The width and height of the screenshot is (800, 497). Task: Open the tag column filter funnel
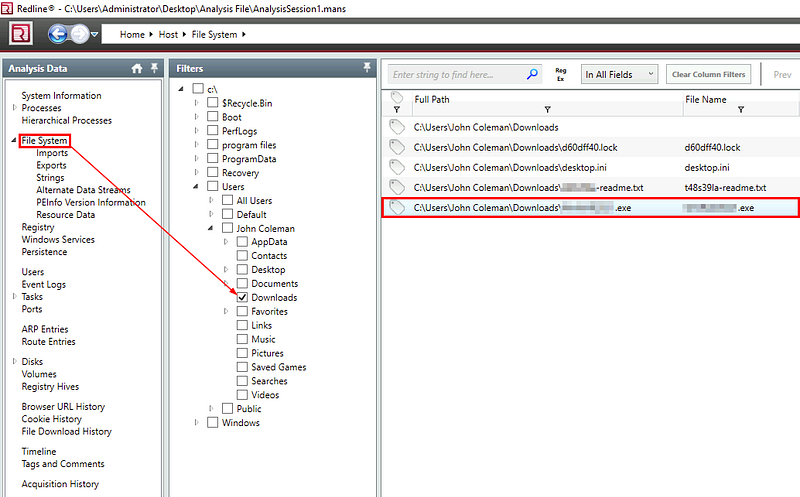point(396,109)
